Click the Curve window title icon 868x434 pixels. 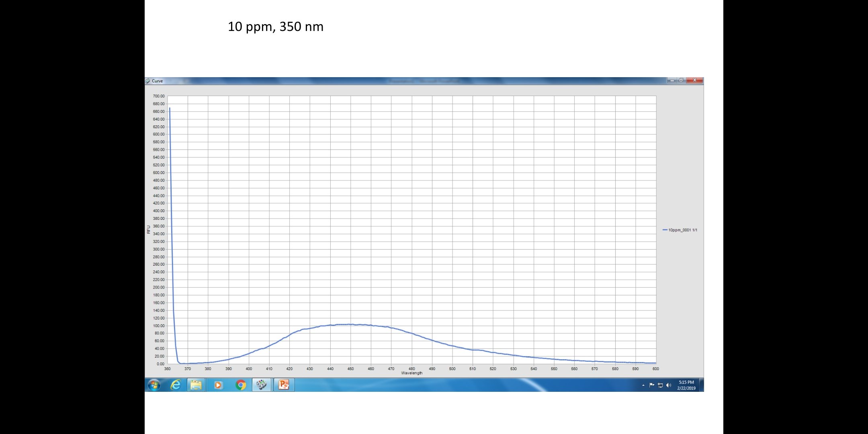(147, 81)
